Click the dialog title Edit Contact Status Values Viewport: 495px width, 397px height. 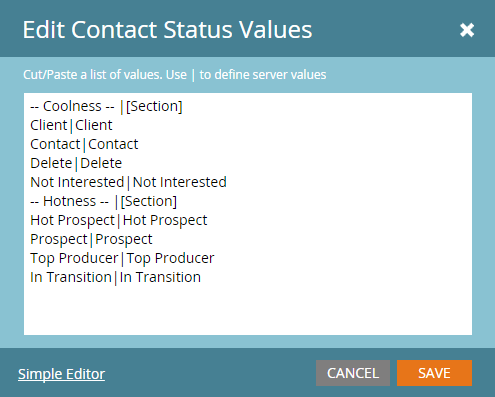coord(167,30)
